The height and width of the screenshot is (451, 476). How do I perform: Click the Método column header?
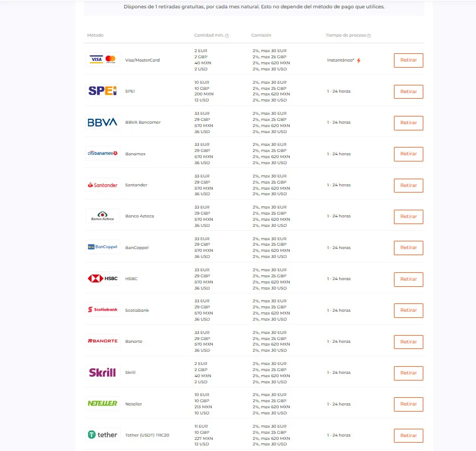95,36
